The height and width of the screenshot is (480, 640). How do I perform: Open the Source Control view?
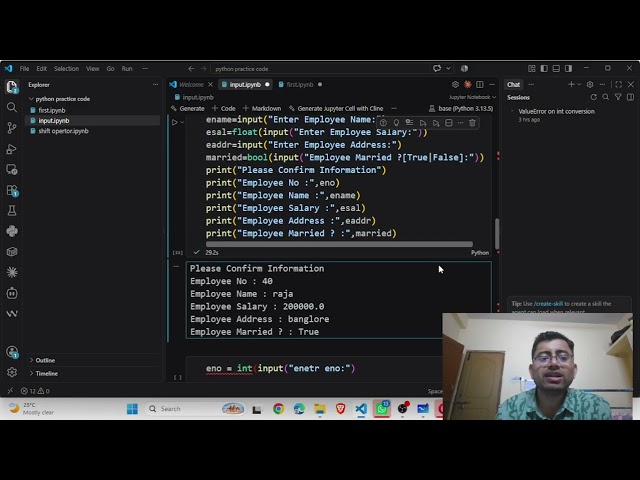pos(12,128)
